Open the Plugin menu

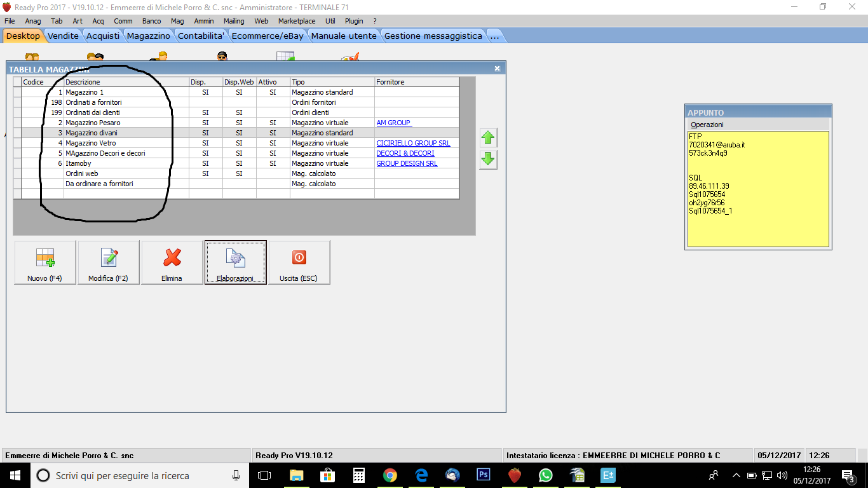coord(354,21)
